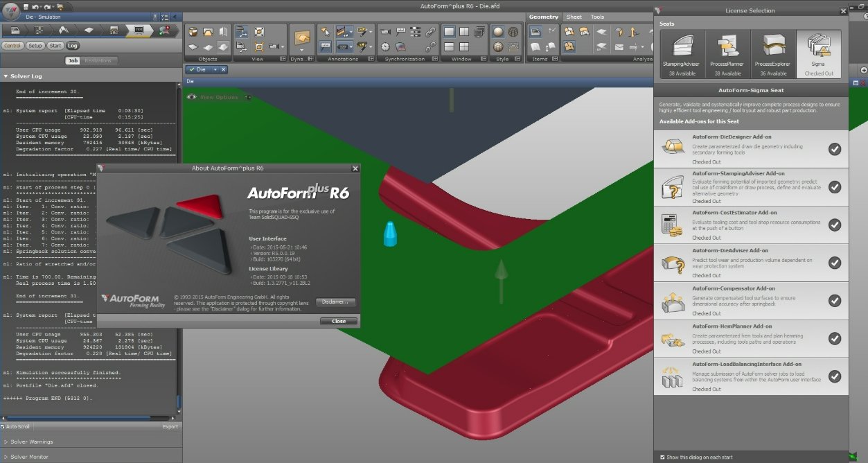Expand the Annotations group options launcher
868x463 pixels.
pyautogui.click(x=372, y=60)
